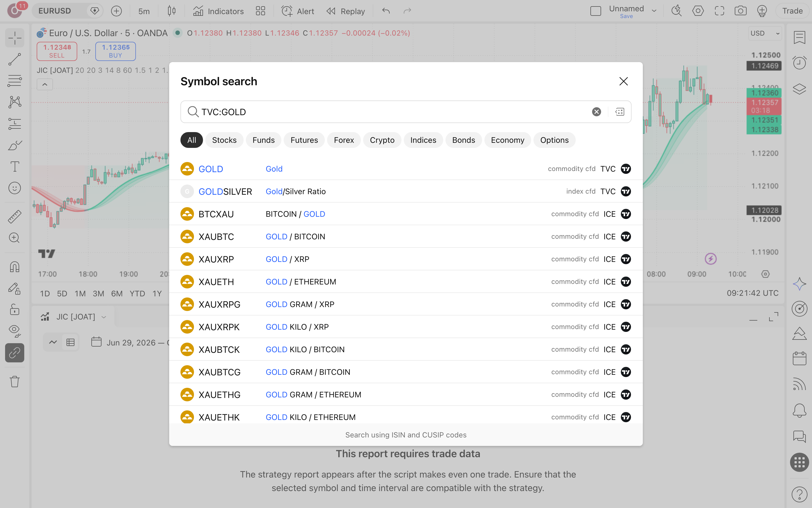The image size is (812, 508).
Task: Toggle hide all drawings eye icon
Action: [x=14, y=331]
